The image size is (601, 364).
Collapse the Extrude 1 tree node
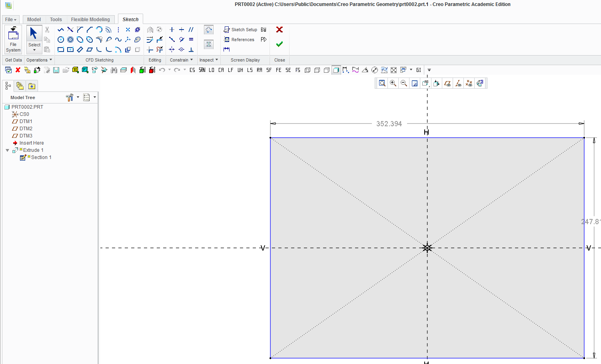7,150
